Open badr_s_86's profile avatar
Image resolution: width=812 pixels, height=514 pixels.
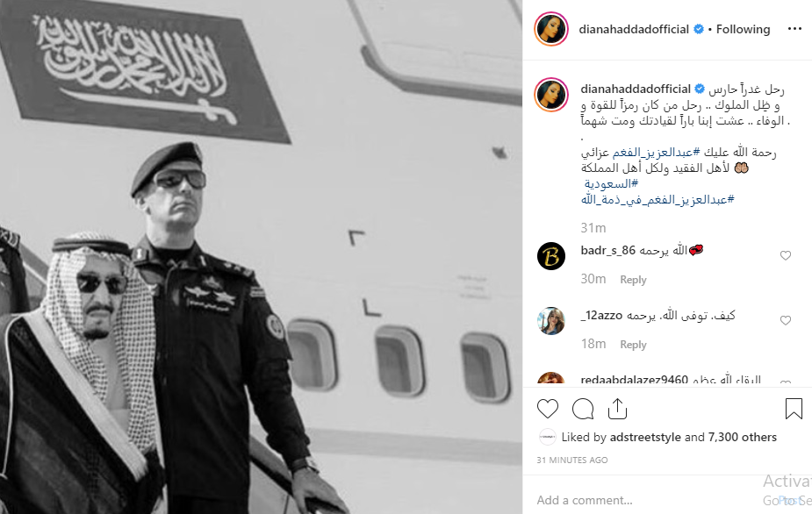coord(551,256)
